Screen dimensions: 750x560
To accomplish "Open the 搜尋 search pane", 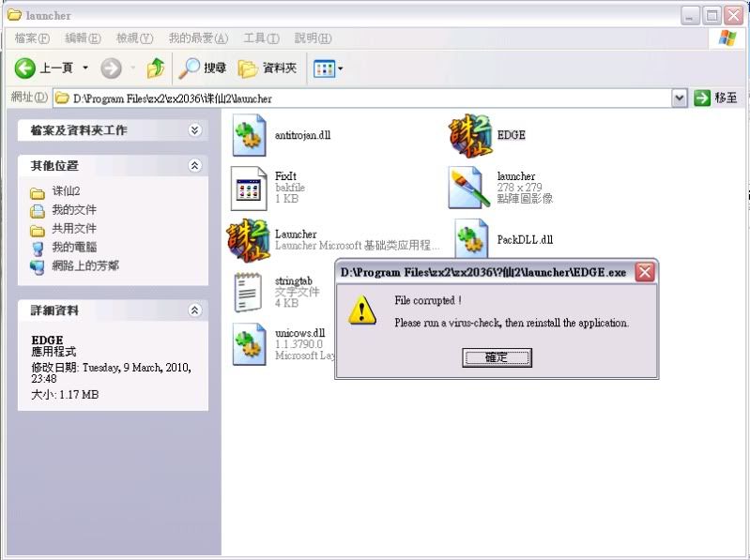I will (x=203, y=68).
